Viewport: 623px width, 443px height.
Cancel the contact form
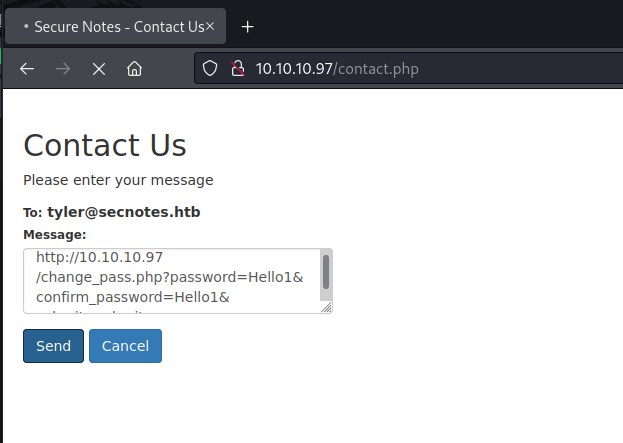[125, 346]
